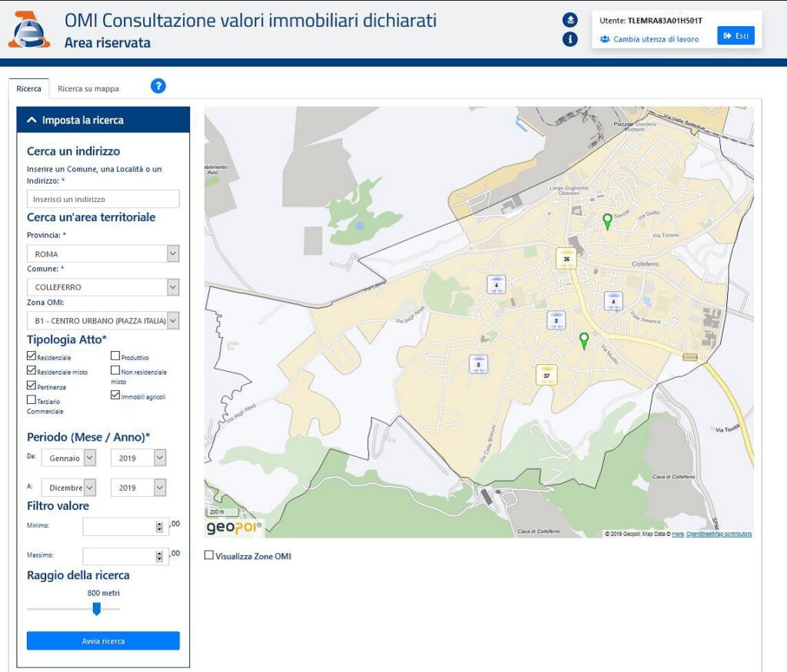
Task: Click the Minimo value stepper arrows
Action: (159, 527)
